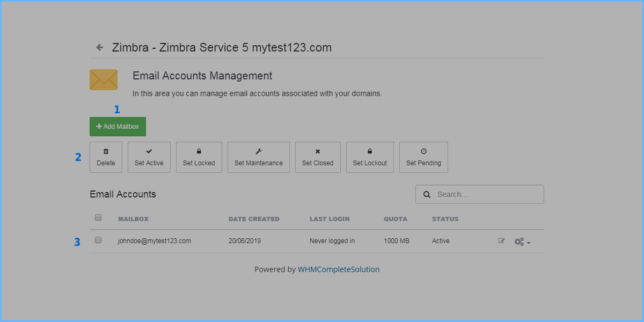Sort by the LAST LOGIN column header

[330, 219]
